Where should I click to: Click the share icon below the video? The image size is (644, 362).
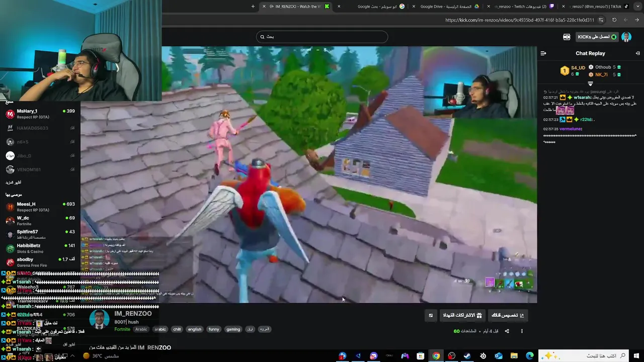[507, 331]
